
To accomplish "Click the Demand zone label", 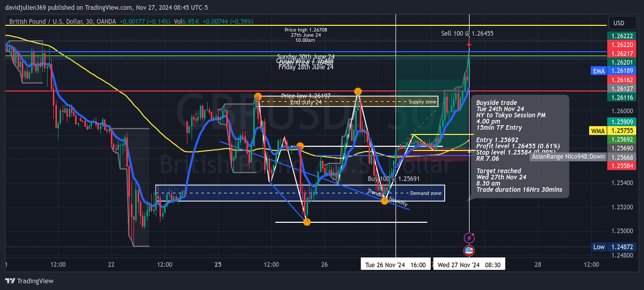I will point(426,193).
